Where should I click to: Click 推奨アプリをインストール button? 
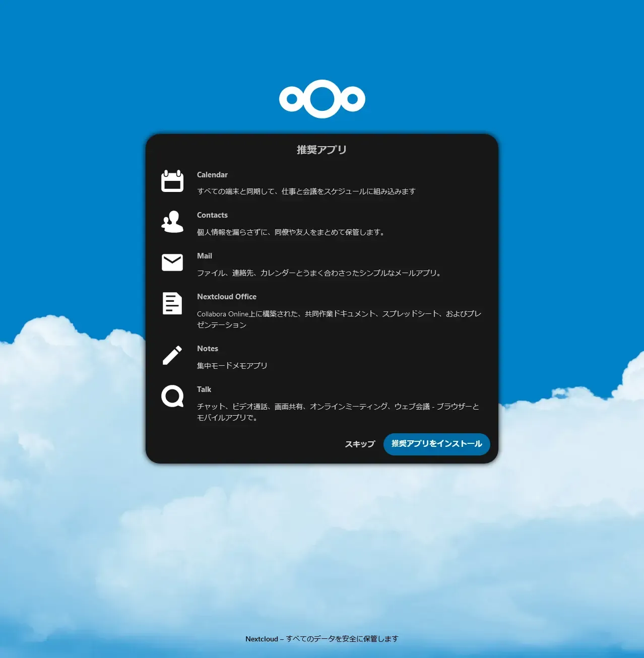(x=437, y=444)
